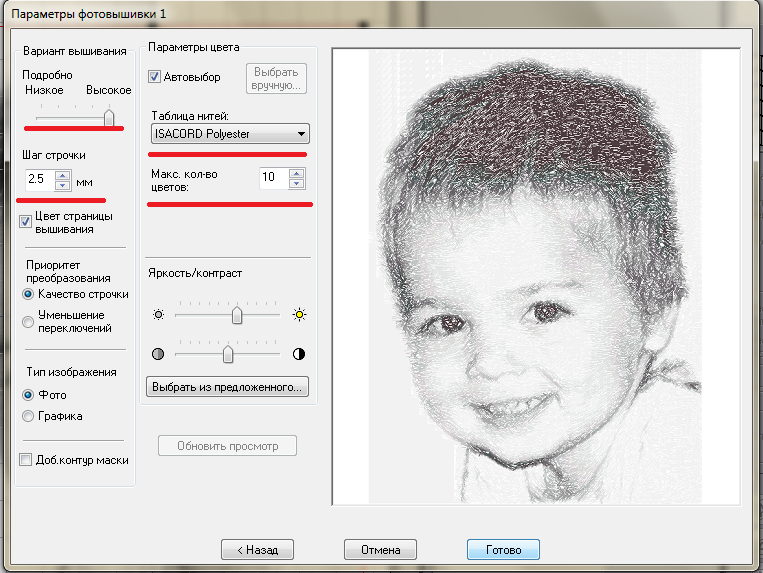Click the Шаг строчки value field
Screen dimensions: 763x573
38,181
